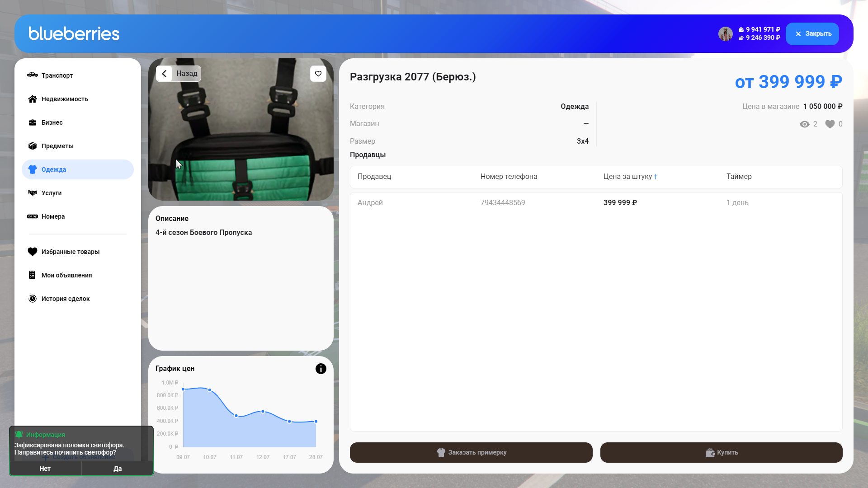Image resolution: width=868 pixels, height=488 pixels.
Task: Click the box icon beside Предметы
Action: point(33,146)
